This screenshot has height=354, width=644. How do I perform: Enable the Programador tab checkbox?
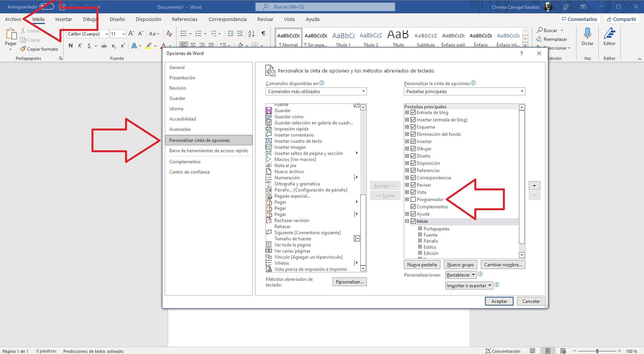coord(413,199)
